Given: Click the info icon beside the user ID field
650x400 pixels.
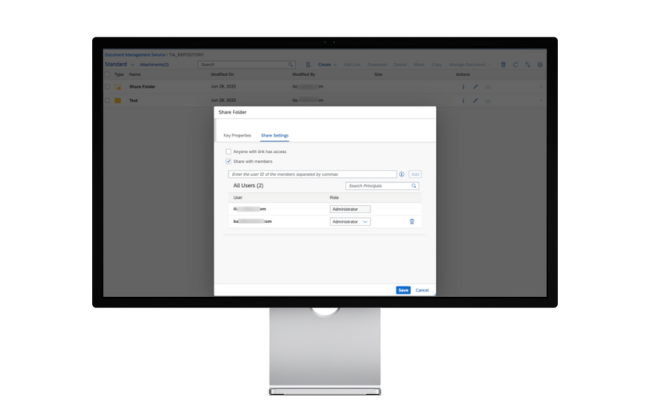Looking at the screenshot, I should [x=402, y=174].
